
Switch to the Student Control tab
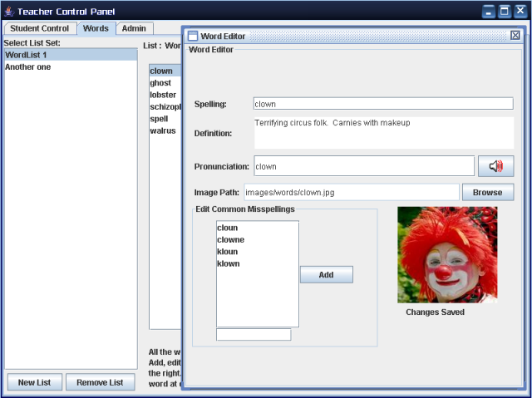coord(39,28)
